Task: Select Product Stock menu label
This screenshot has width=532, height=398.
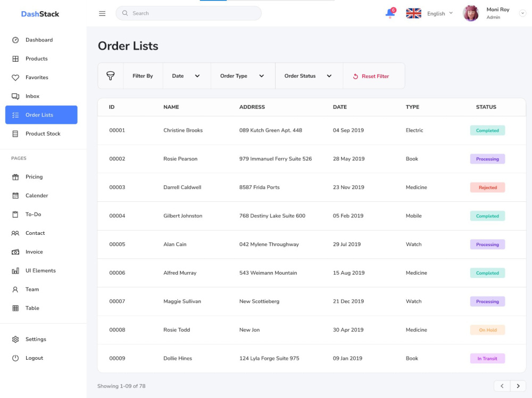Action: (x=43, y=134)
